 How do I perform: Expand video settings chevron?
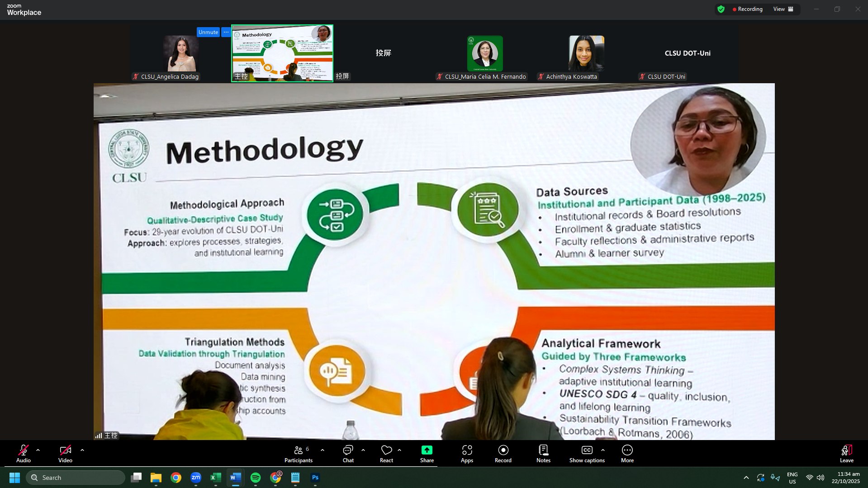click(x=82, y=450)
